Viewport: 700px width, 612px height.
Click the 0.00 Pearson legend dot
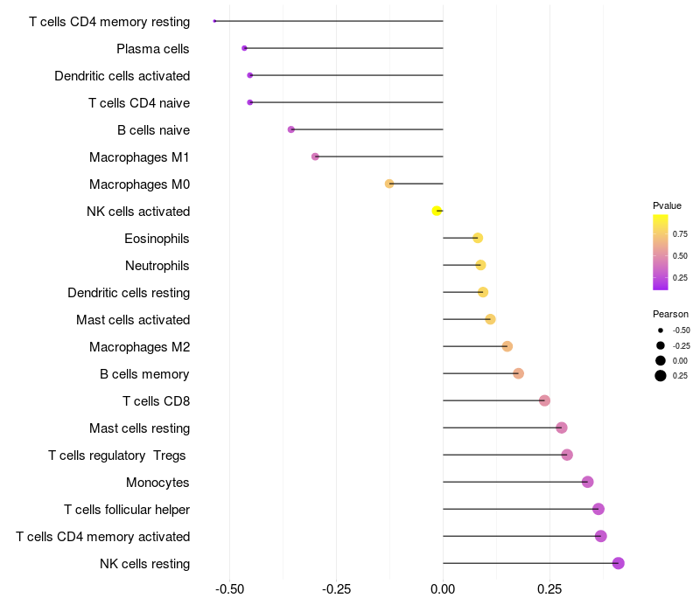coord(661,360)
